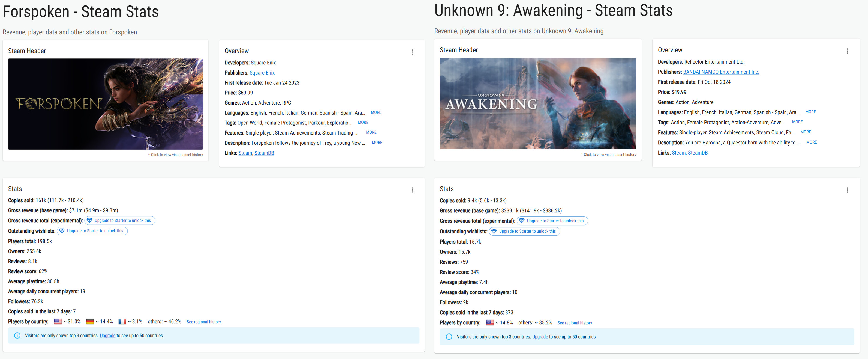Click Forspoken wishlists Upgrade to Starter button

pyautogui.click(x=92, y=231)
